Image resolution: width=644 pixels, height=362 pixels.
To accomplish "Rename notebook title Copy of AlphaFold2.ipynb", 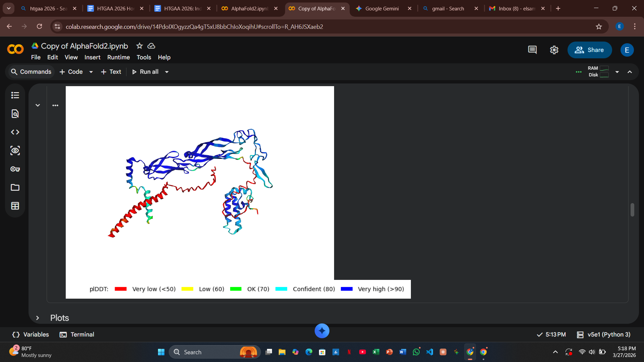I will pyautogui.click(x=84, y=46).
